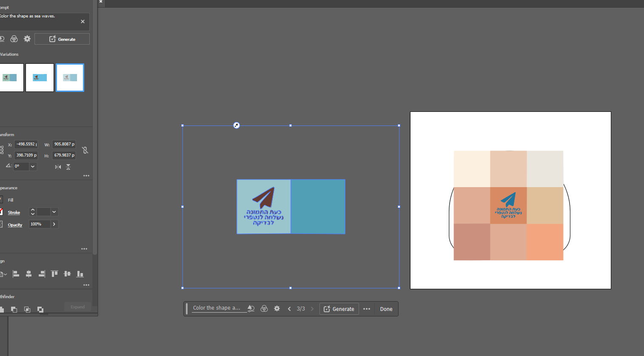Click Generate in the contextual bar
The image size is (644, 356).
point(339,309)
